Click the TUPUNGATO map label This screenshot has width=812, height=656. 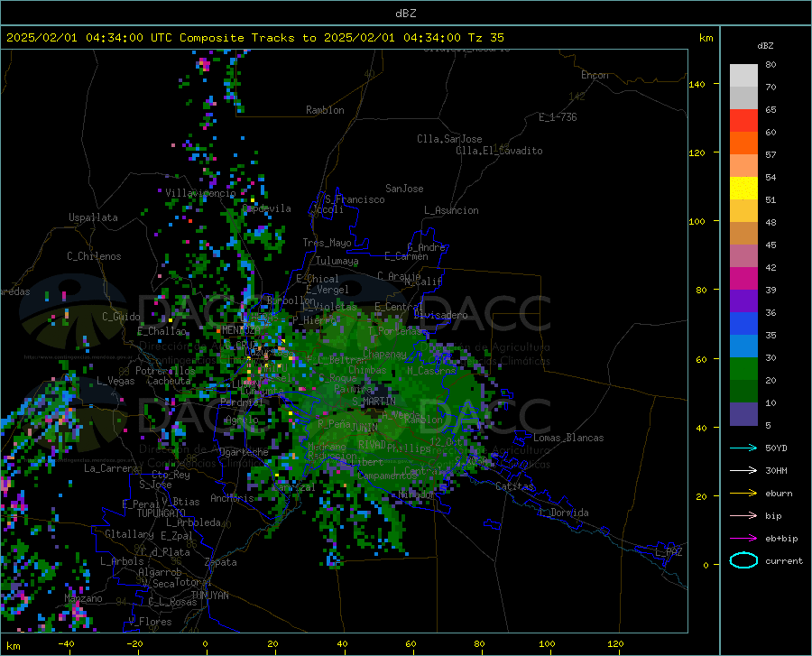point(161,513)
